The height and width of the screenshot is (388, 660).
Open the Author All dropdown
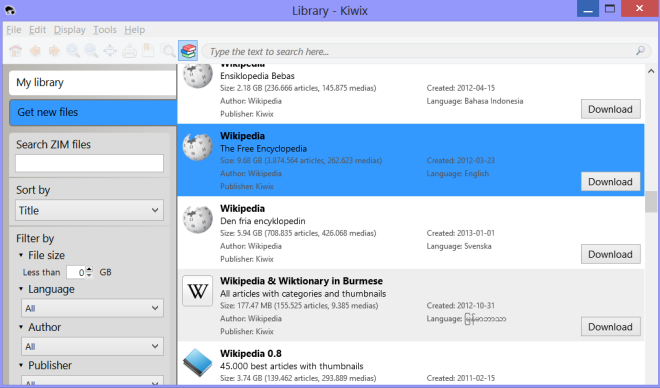coord(92,346)
